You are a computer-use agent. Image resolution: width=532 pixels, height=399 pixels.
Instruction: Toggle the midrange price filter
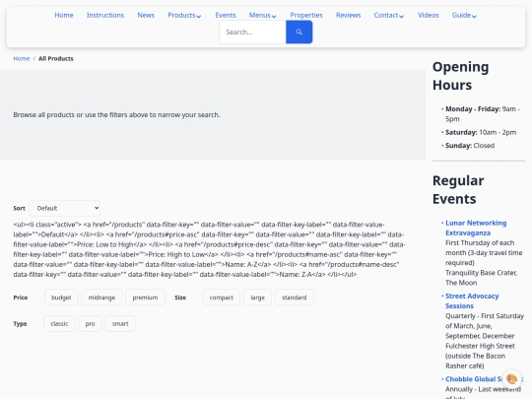click(101, 298)
